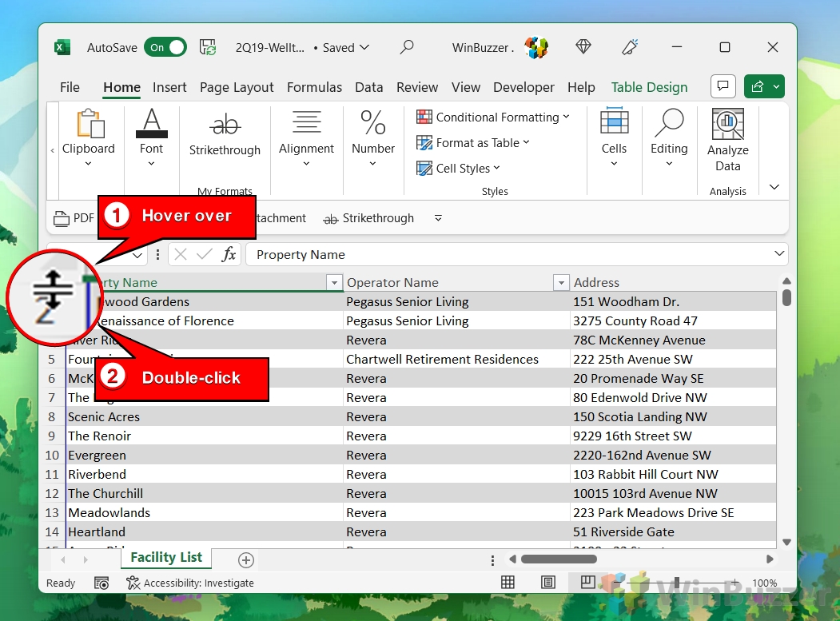Add a new sheet with plus icon
The image size is (840, 621).
click(246, 560)
